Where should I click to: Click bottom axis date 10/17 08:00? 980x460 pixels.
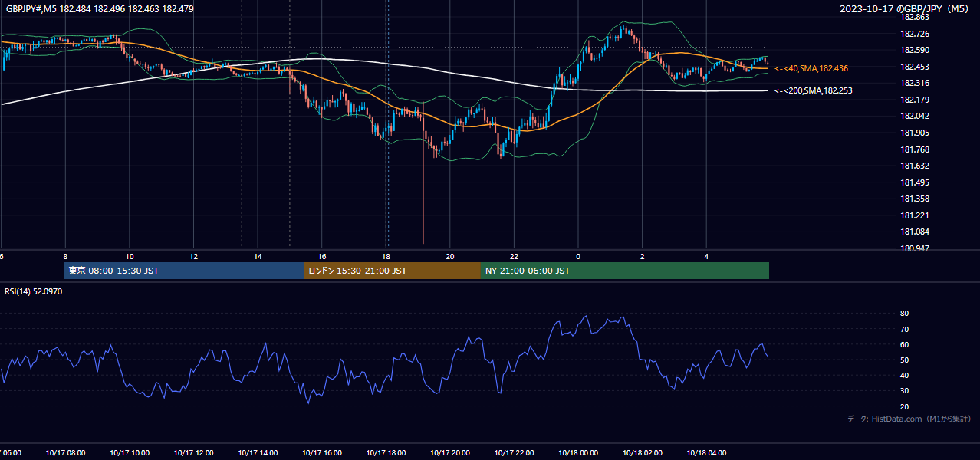pyautogui.click(x=65, y=453)
